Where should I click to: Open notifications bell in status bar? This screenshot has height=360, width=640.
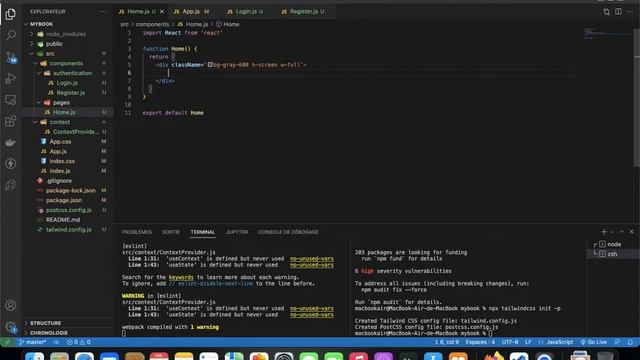point(630,342)
